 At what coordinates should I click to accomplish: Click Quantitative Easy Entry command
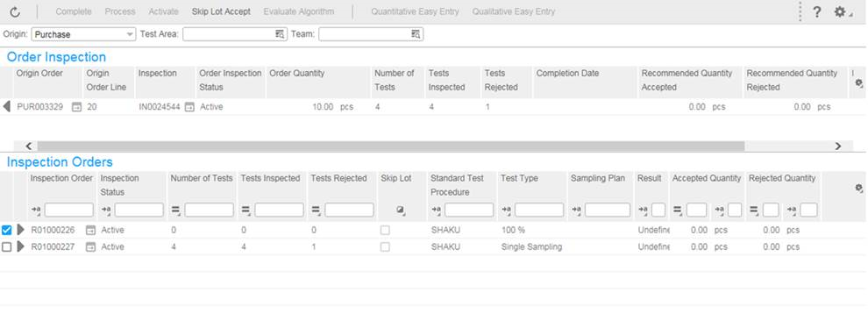point(415,11)
